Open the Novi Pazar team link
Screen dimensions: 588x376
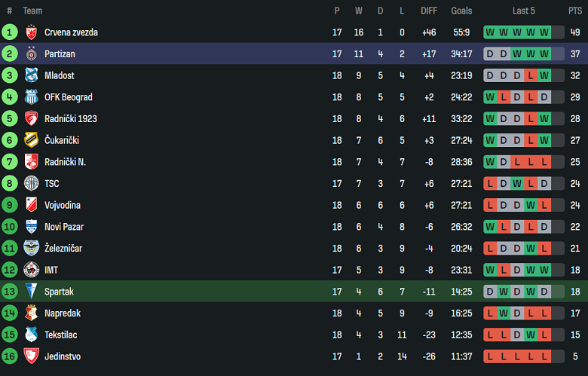[x=64, y=227]
